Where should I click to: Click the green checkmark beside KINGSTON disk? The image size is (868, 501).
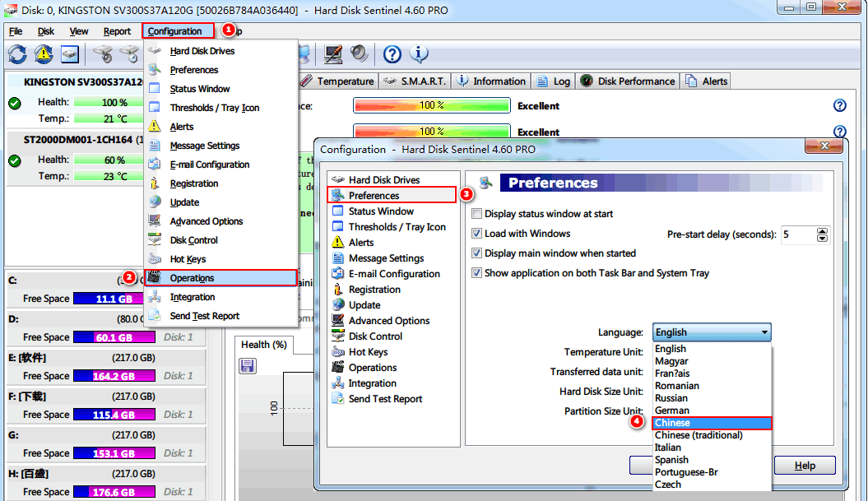tap(14, 103)
